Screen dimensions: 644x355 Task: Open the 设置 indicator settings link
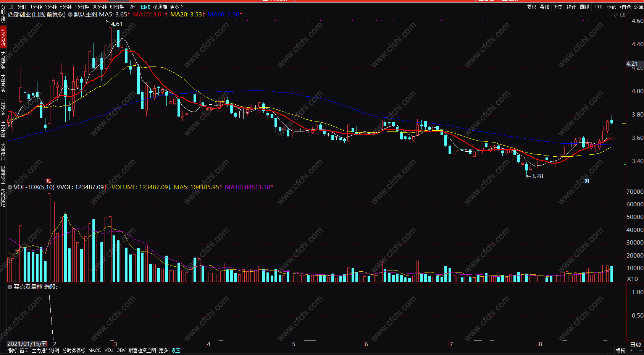pyautogui.click(x=176, y=350)
